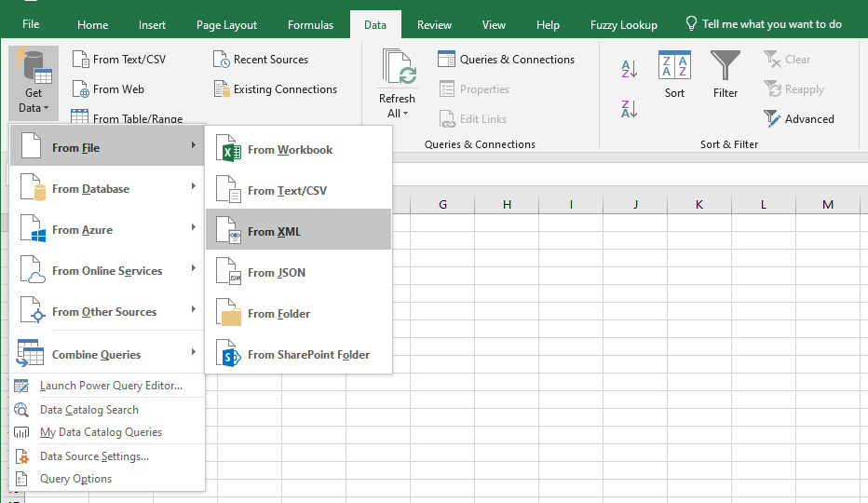Switch to the Formulas tab
The height and width of the screenshot is (503, 868).
(310, 25)
